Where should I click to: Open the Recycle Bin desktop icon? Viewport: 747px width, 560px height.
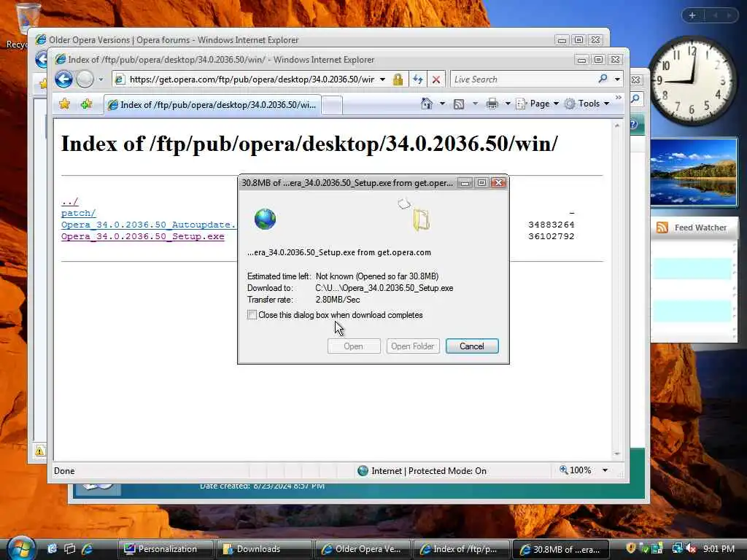click(27, 25)
